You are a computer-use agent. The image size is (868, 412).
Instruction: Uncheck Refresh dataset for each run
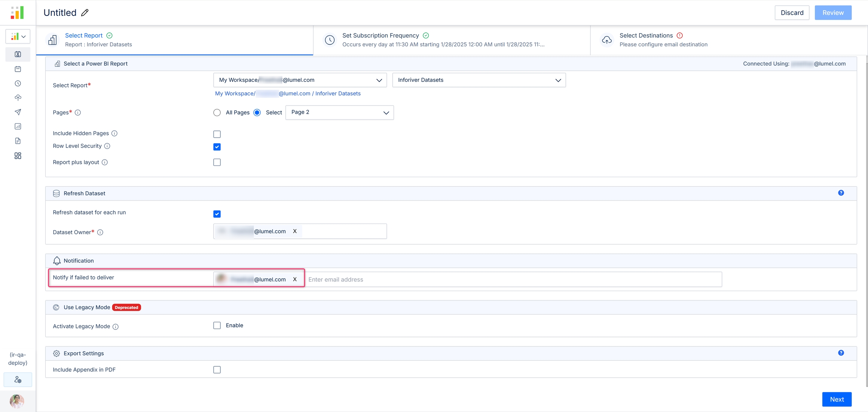coord(217,214)
